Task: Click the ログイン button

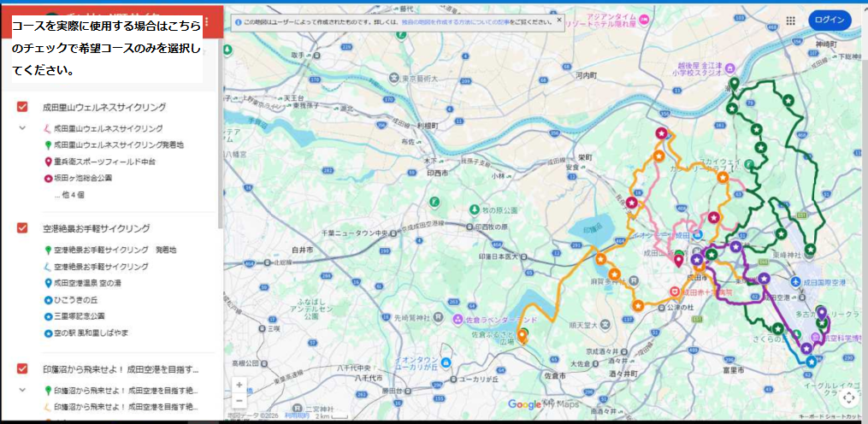Action: tap(830, 21)
